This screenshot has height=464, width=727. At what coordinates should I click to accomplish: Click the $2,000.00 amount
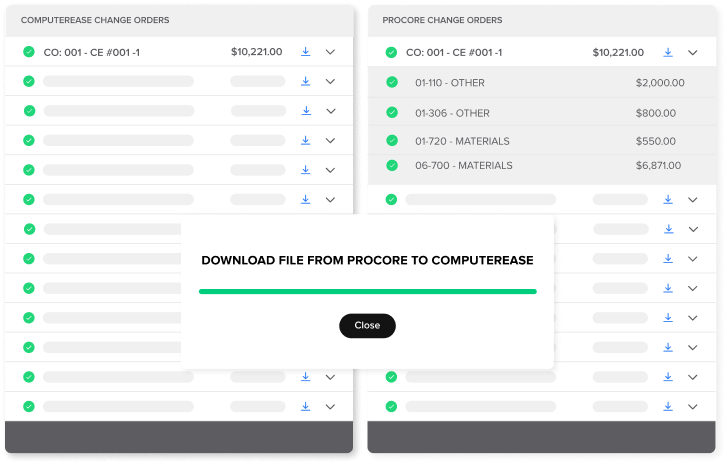tap(660, 83)
